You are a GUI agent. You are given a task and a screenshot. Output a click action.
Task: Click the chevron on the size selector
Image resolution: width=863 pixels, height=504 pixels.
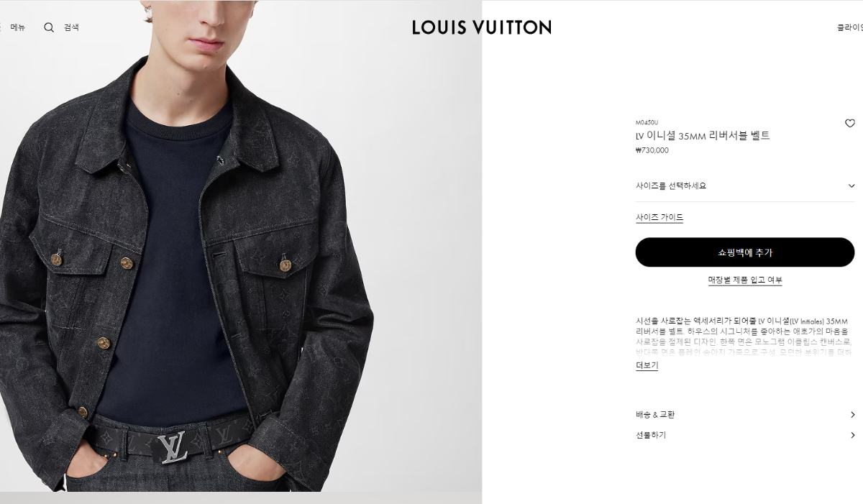pos(851,186)
